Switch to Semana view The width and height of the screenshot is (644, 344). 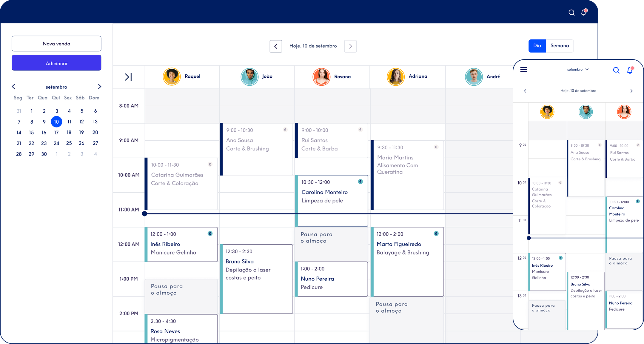[x=560, y=46]
